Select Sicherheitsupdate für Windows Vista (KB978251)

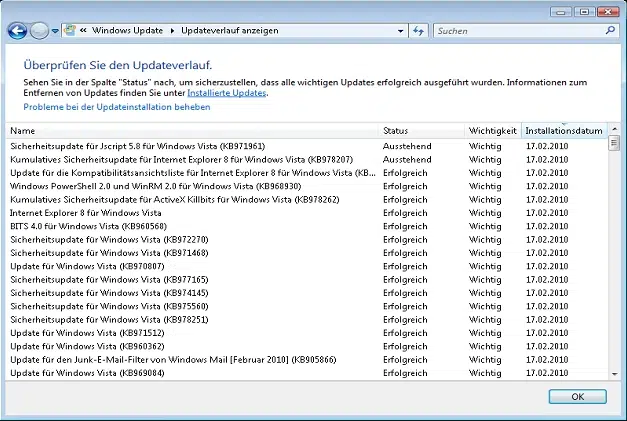pos(307,319)
